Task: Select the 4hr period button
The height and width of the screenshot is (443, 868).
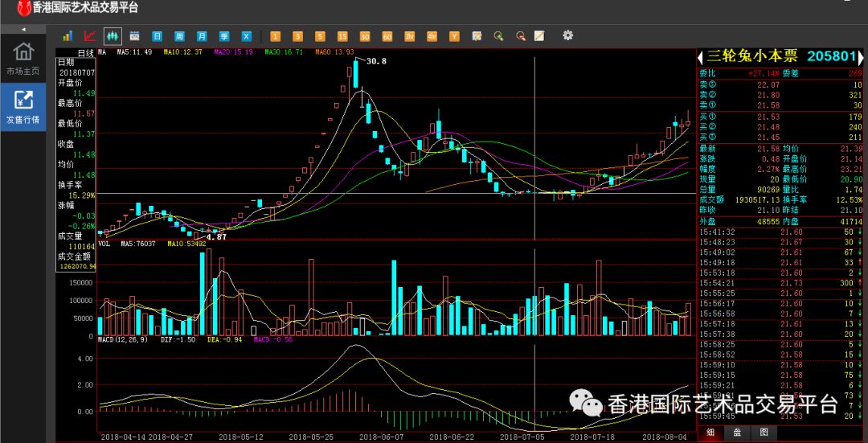Action: 432,36
